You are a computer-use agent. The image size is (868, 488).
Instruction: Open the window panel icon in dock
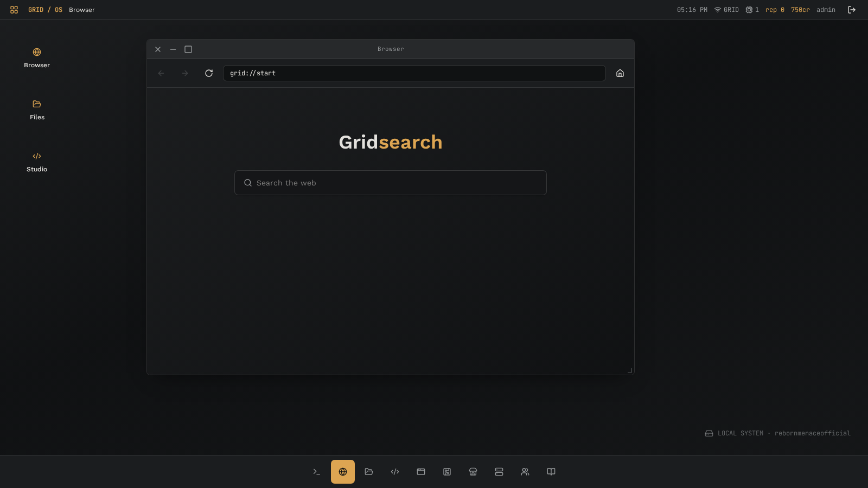coord(421,472)
